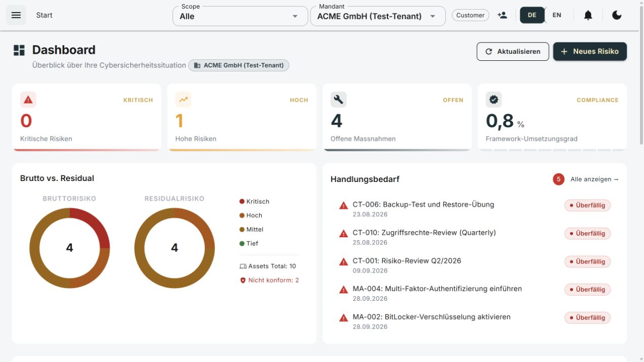Screen dimensions: 644x362
Task: Open the Kritische Risiken card
Action: 87,117
